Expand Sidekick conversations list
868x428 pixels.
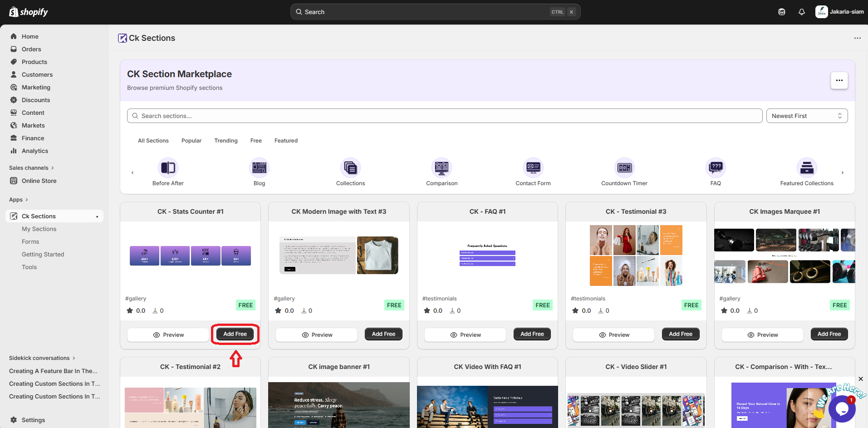pos(42,358)
